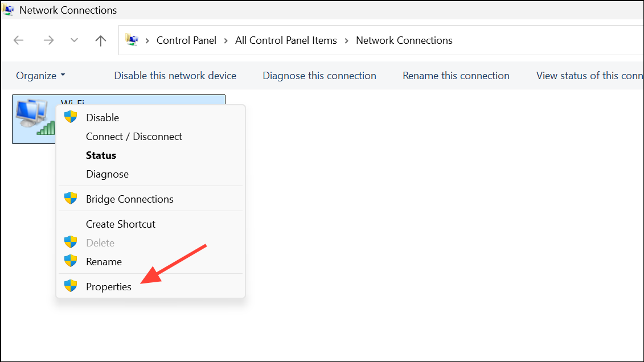Screen dimensions: 644x362
Task: Click the shield icon beside Properties
Action: (71, 286)
